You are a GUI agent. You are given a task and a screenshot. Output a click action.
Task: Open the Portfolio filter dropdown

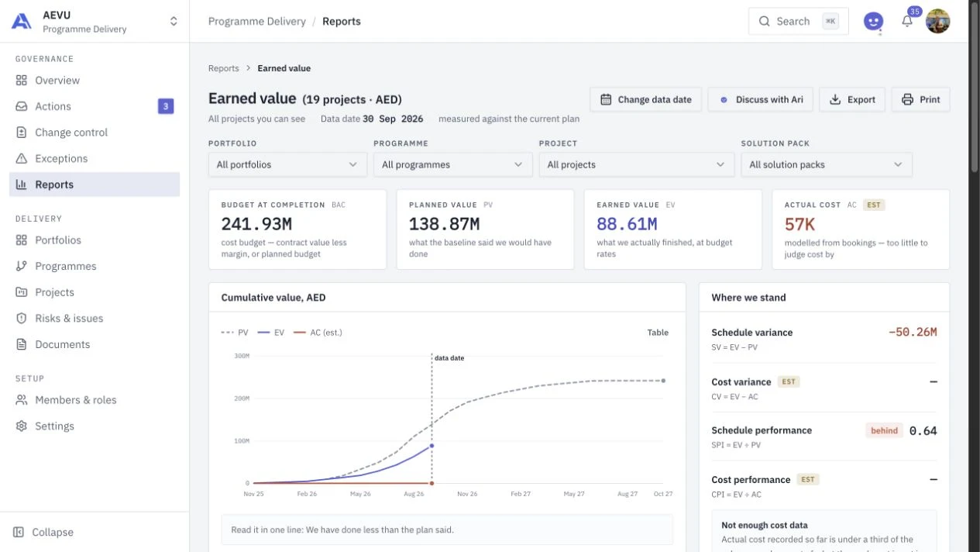tap(287, 164)
